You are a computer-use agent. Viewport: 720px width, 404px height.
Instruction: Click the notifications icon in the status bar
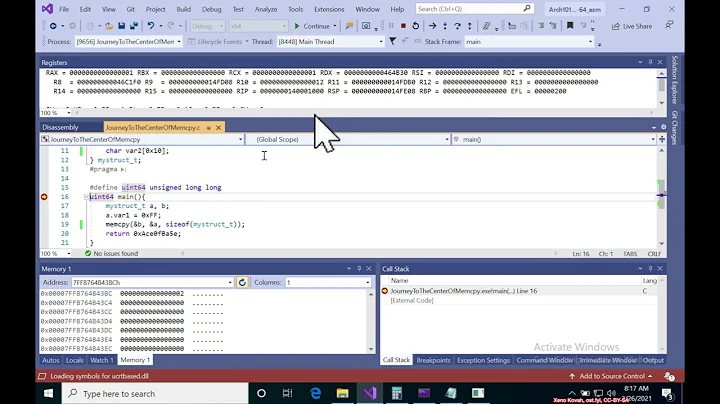669,376
